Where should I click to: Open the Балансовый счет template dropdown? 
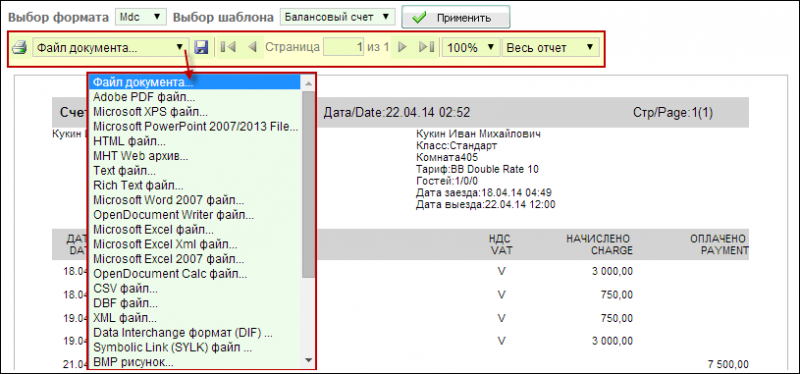point(337,17)
